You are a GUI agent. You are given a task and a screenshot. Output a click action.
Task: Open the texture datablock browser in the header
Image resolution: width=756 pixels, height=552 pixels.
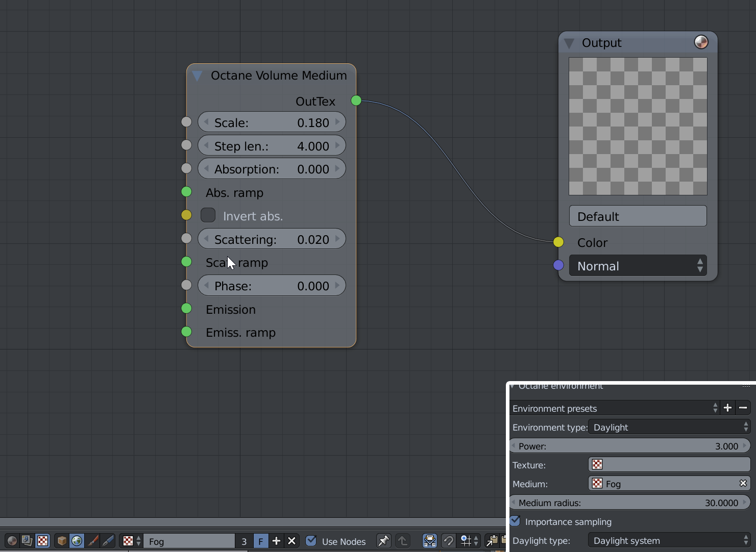click(x=131, y=541)
